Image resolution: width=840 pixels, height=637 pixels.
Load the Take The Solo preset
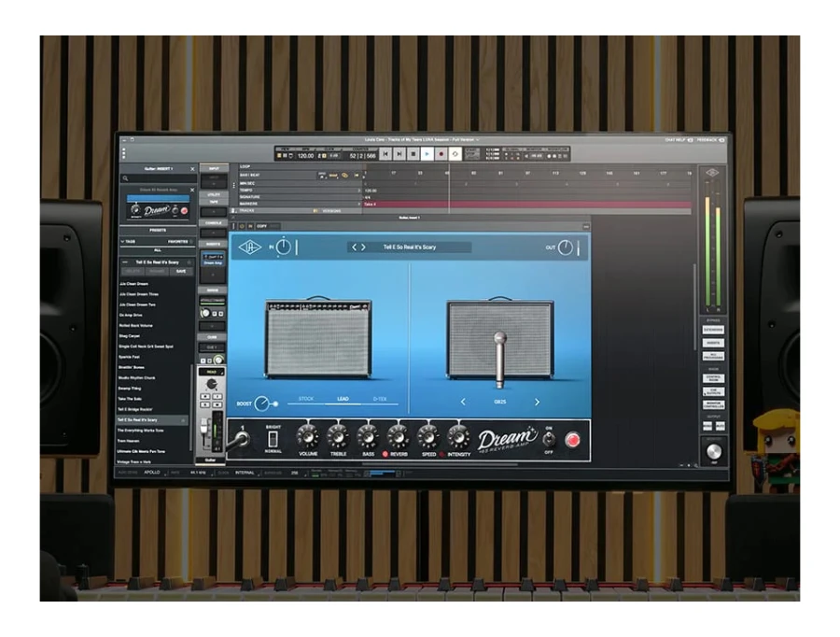130,399
